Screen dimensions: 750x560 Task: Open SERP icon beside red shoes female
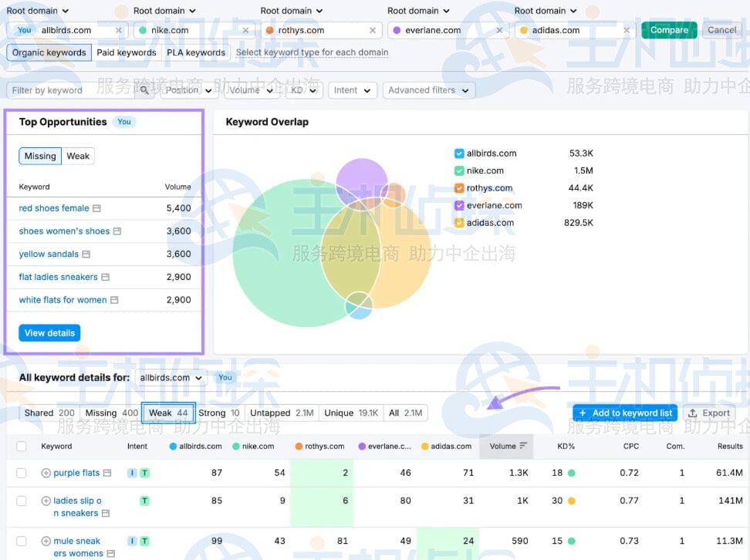pos(96,208)
